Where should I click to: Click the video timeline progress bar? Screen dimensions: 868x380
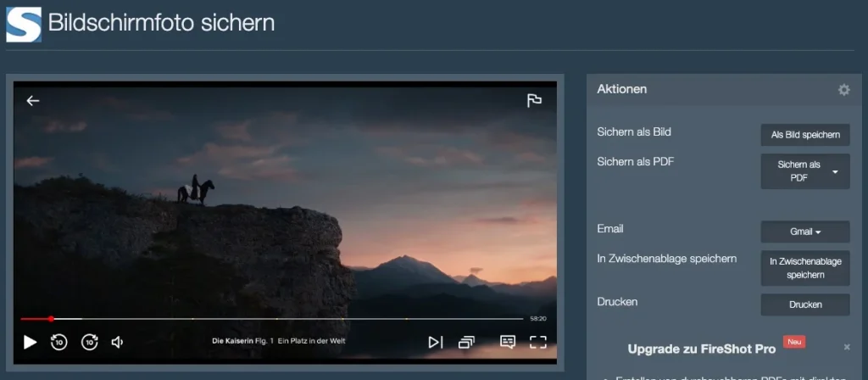(x=272, y=319)
